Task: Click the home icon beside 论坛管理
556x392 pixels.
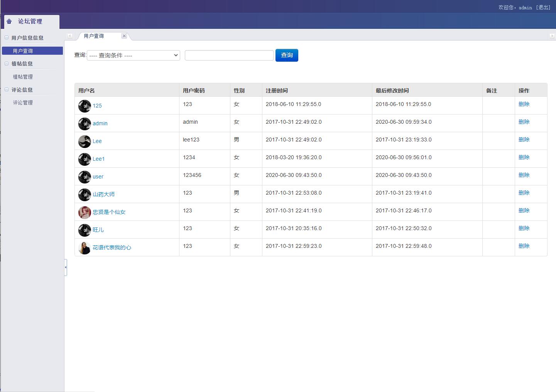Action: coord(9,22)
